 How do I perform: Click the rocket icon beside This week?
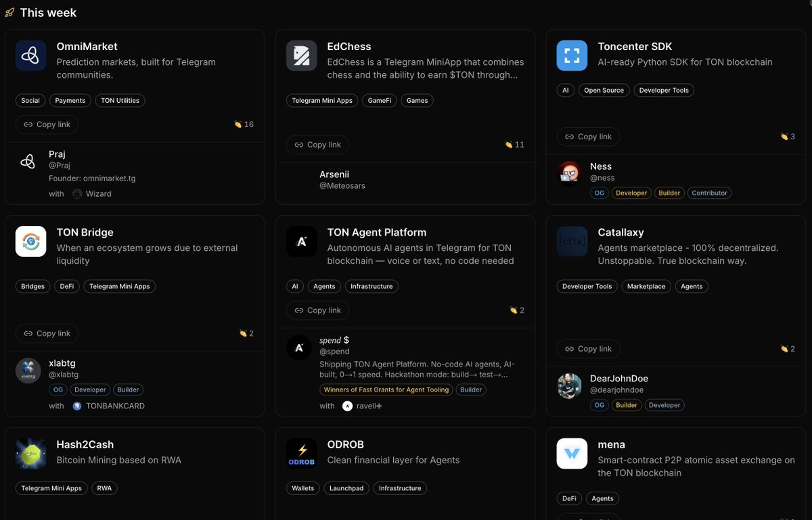tap(9, 13)
